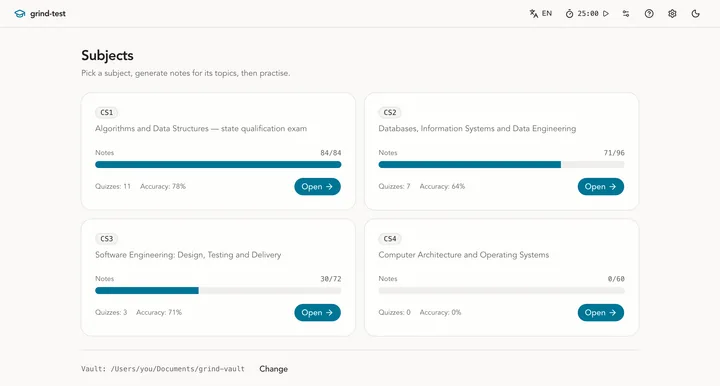The width and height of the screenshot is (720, 386).
Task: Click the CS2 notes progress bar
Action: 501,164
